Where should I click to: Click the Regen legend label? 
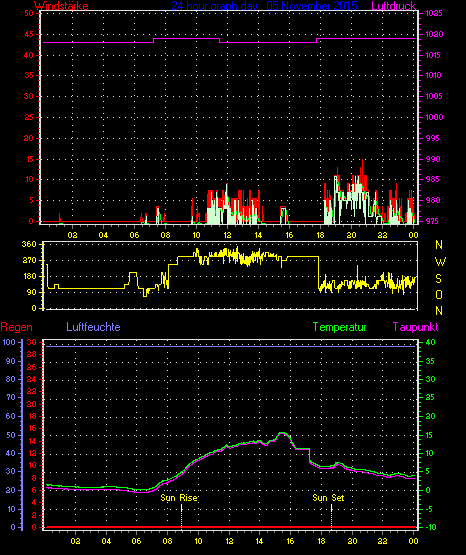16,327
